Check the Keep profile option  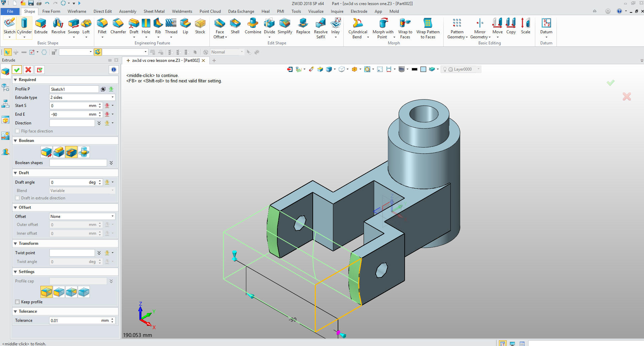point(18,302)
